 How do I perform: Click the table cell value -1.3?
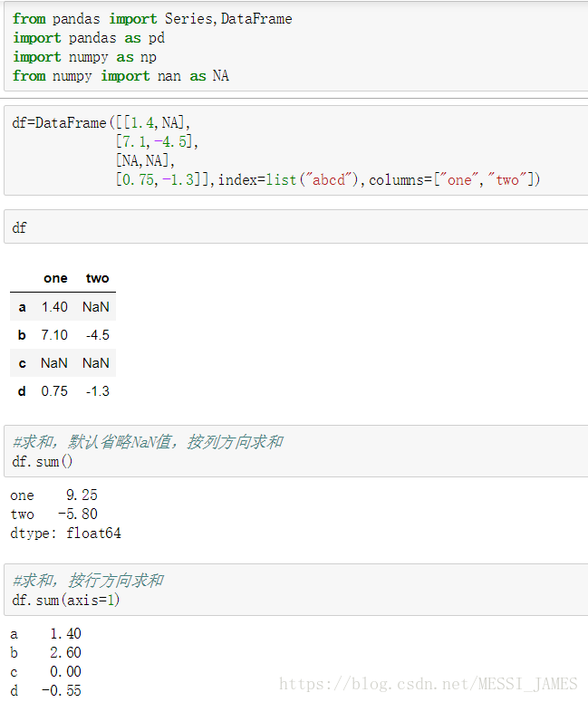tap(98, 390)
